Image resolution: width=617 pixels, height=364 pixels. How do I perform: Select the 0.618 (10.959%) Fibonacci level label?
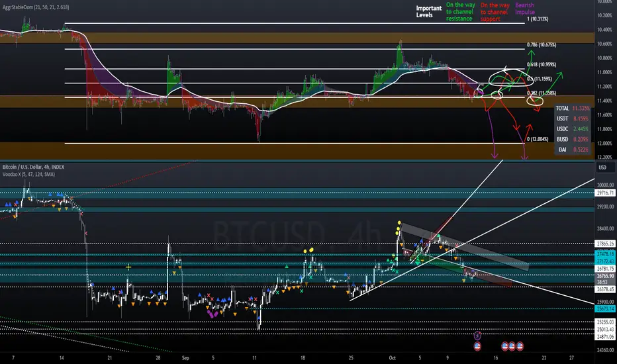point(542,65)
